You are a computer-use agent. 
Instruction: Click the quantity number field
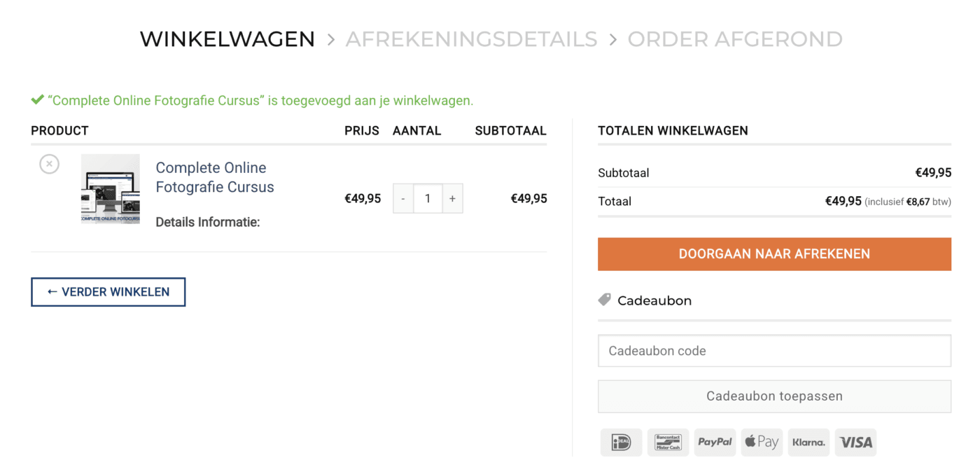[x=428, y=199]
